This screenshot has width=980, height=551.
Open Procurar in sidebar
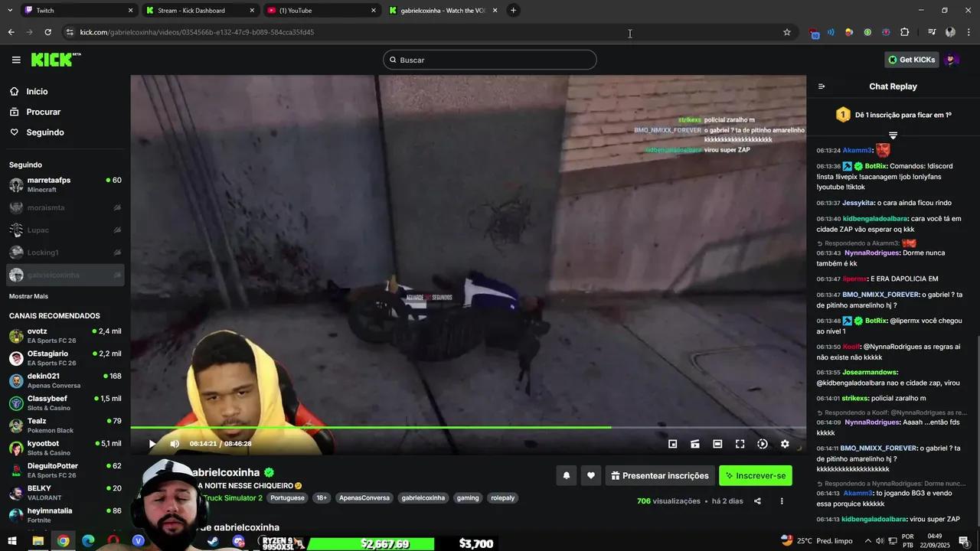tap(43, 112)
